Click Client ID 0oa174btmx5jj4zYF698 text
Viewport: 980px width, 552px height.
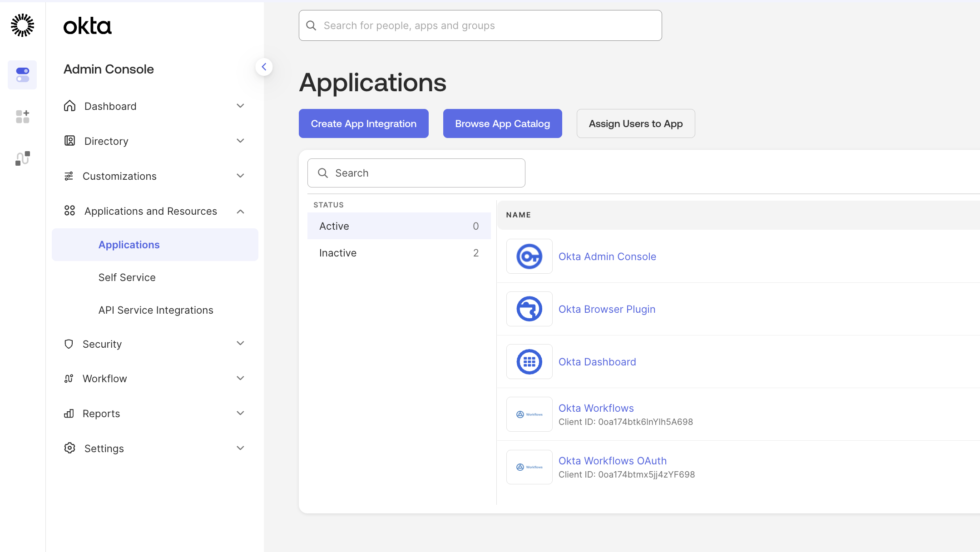pyautogui.click(x=627, y=474)
